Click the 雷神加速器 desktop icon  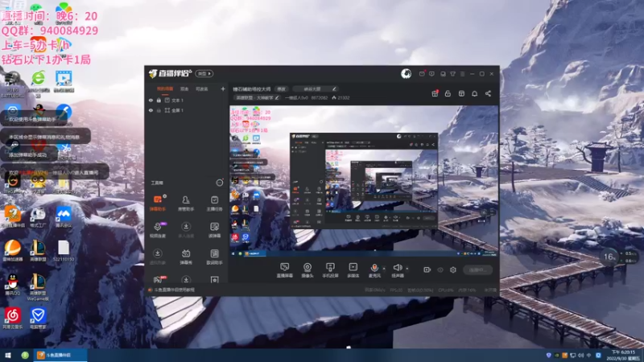(x=13, y=251)
